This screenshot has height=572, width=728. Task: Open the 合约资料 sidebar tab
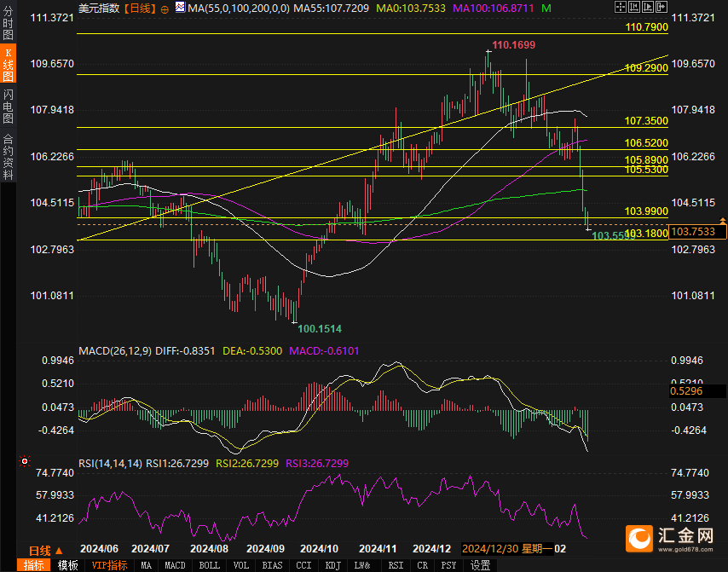8,157
